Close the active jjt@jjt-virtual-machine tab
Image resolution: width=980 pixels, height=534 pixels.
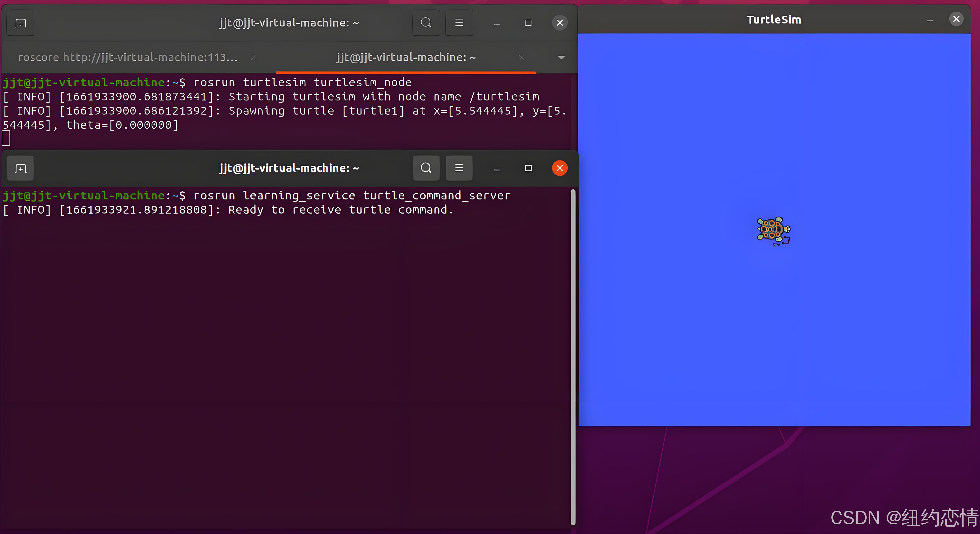(x=521, y=58)
